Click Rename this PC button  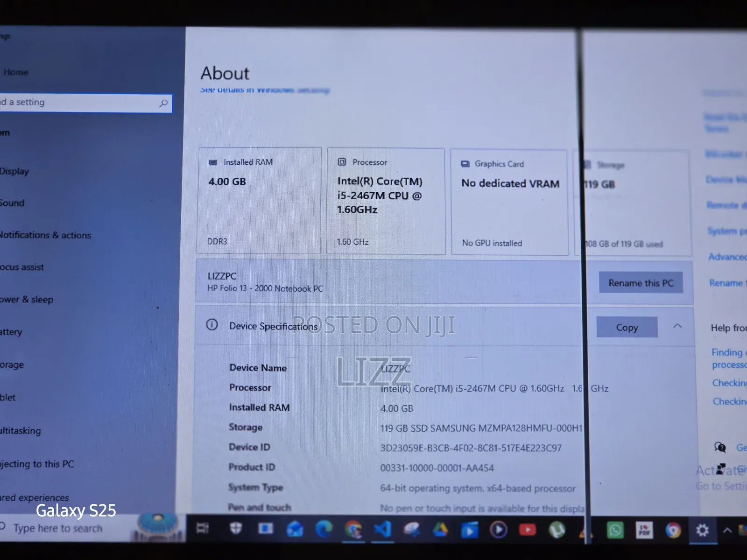tap(641, 283)
